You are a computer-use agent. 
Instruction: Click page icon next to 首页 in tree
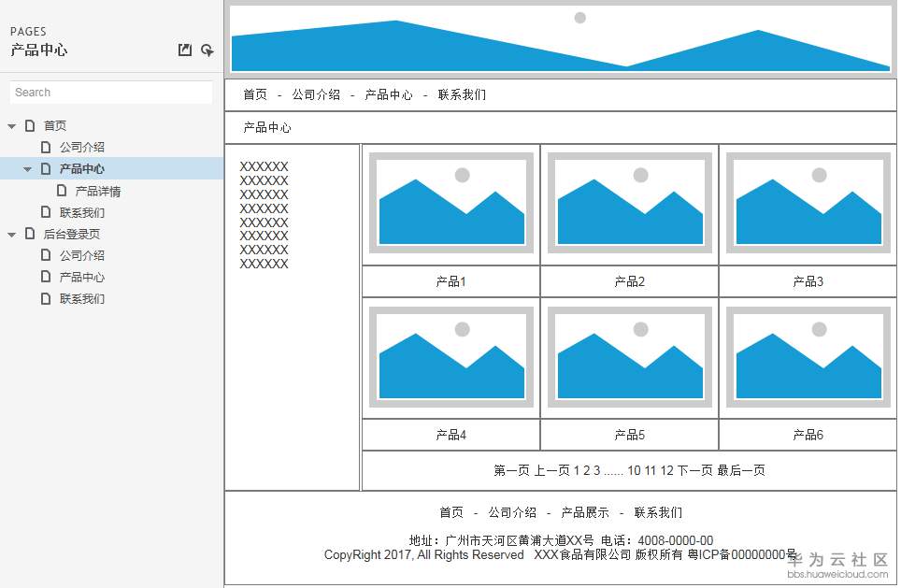pyautogui.click(x=30, y=124)
